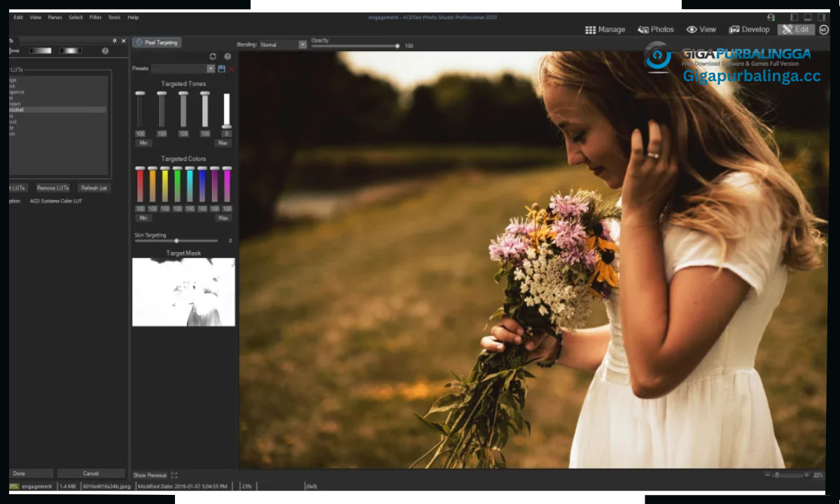This screenshot has height=504, width=840.
Task: Click the first Targeted Tones value field
Action: tap(140, 134)
